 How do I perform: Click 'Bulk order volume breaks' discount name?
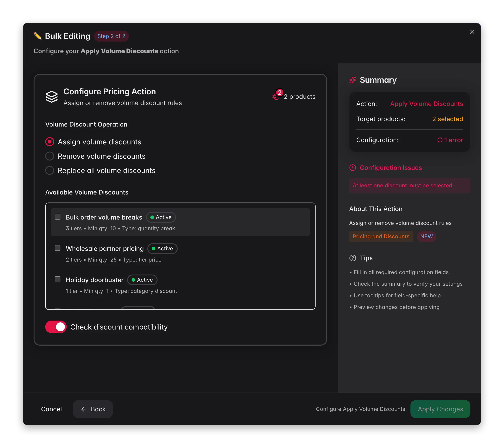click(x=104, y=217)
